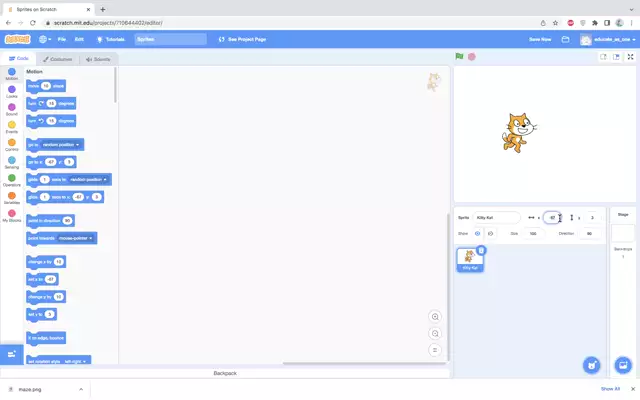640x400 pixels.
Task: Select the Events block category
Action: tap(11, 127)
